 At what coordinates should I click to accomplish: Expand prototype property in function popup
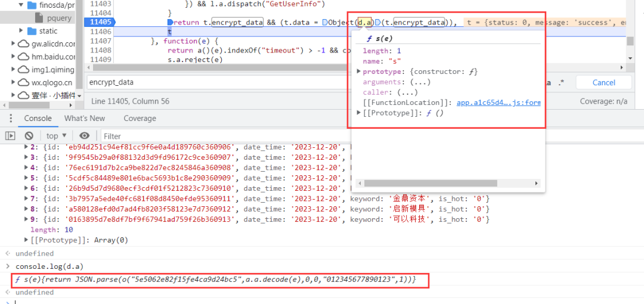[359, 72]
